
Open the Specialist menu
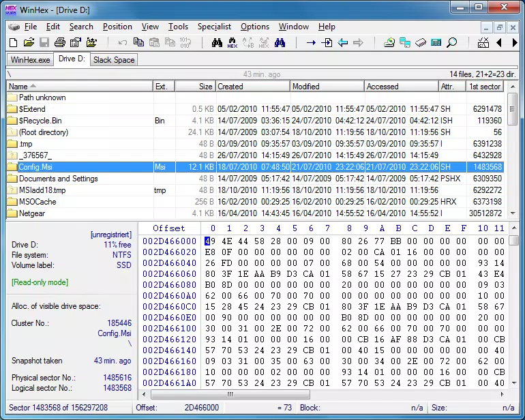click(x=214, y=27)
